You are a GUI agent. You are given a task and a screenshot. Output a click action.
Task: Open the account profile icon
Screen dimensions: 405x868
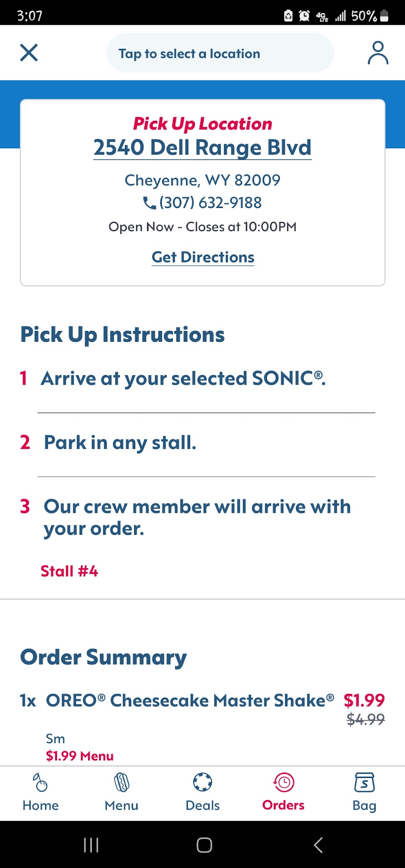[x=377, y=53]
